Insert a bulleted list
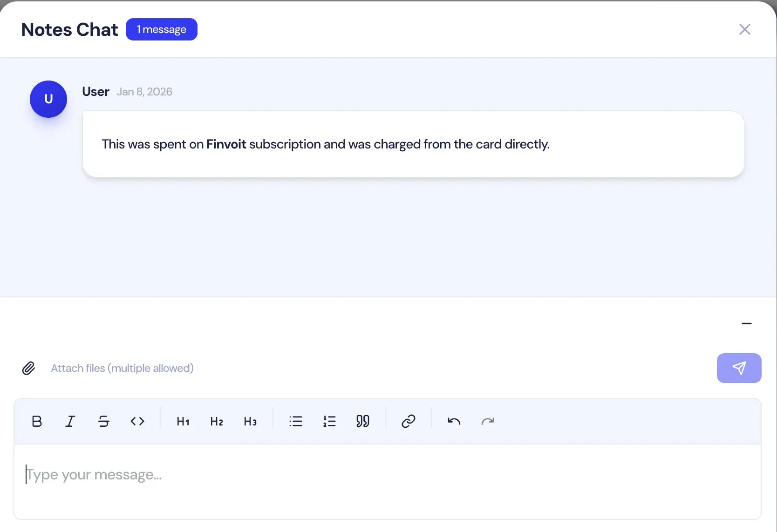This screenshot has height=532, width=777. [296, 421]
